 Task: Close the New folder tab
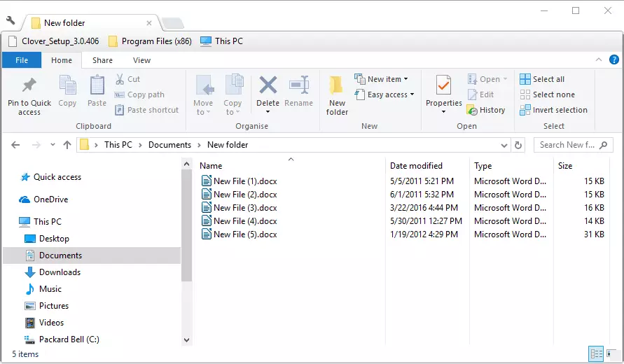(x=149, y=23)
